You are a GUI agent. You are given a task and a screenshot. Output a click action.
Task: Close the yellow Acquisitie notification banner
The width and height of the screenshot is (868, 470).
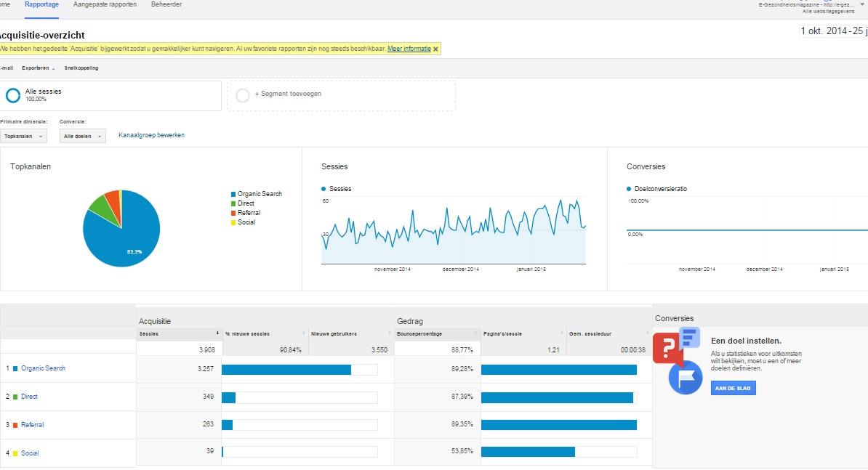(435, 49)
